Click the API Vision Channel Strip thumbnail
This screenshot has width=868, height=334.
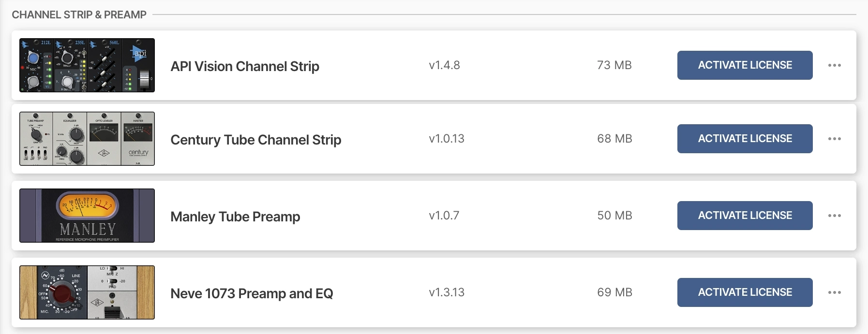coord(87,65)
